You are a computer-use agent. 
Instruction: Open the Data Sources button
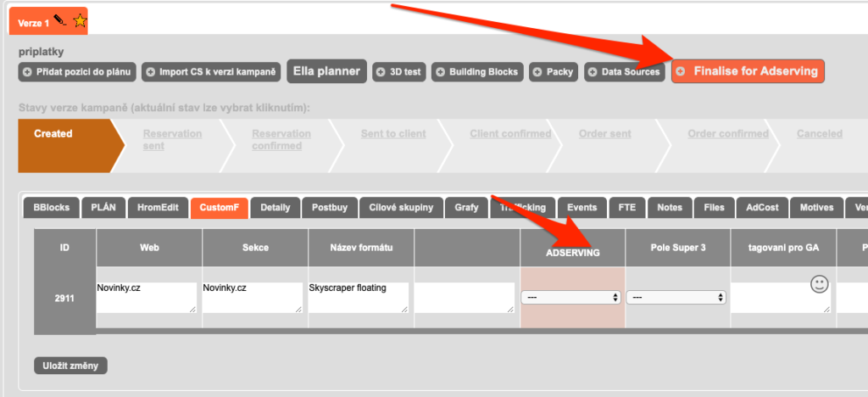[625, 72]
